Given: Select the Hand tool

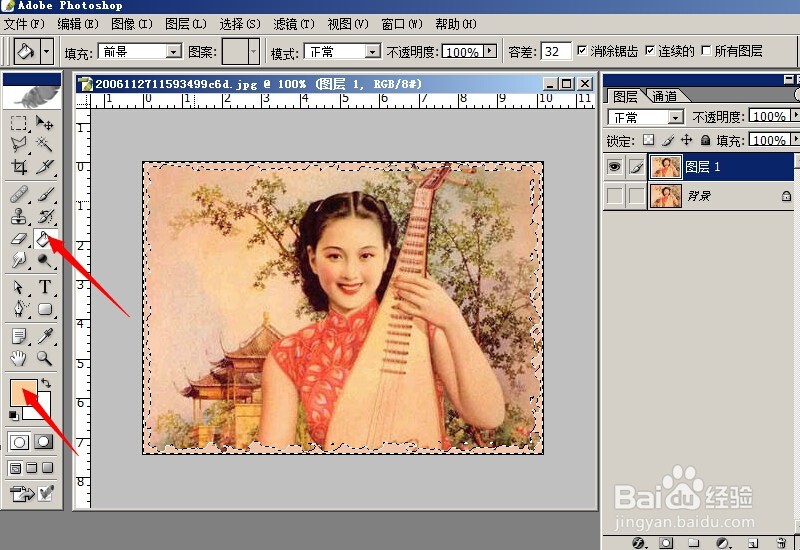Looking at the screenshot, I should pos(19,358).
